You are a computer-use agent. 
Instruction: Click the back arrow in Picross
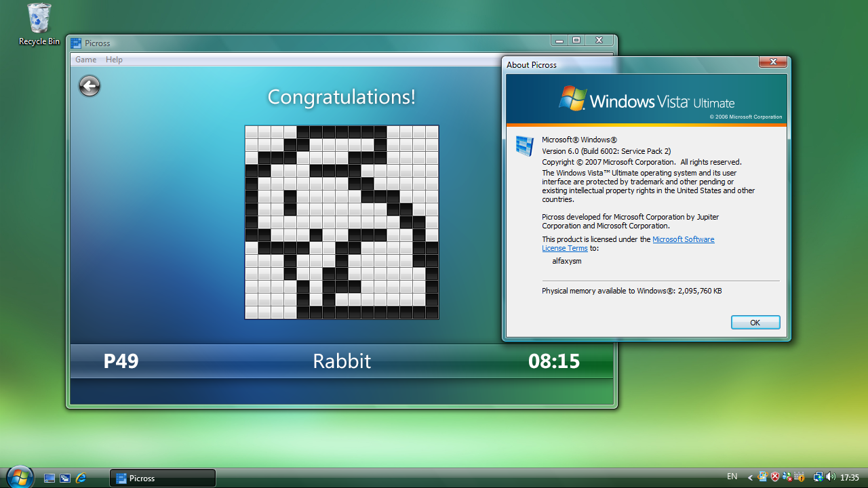tap(90, 86)
